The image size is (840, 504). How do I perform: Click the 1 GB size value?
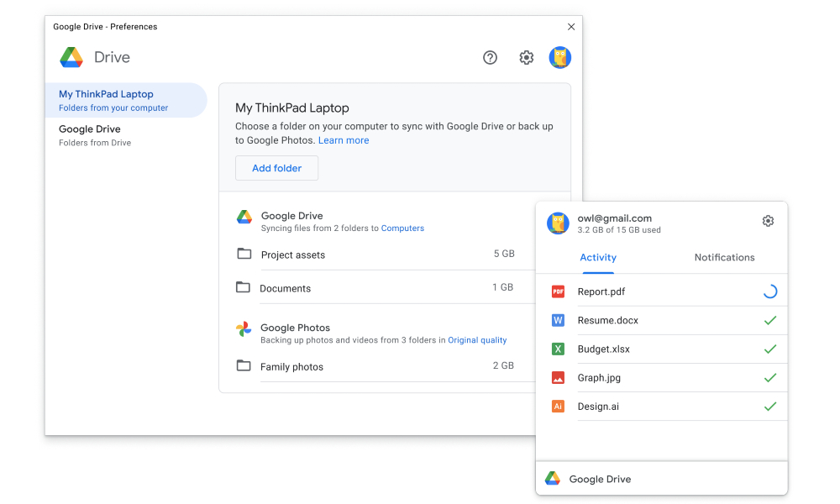coord(502,287)
